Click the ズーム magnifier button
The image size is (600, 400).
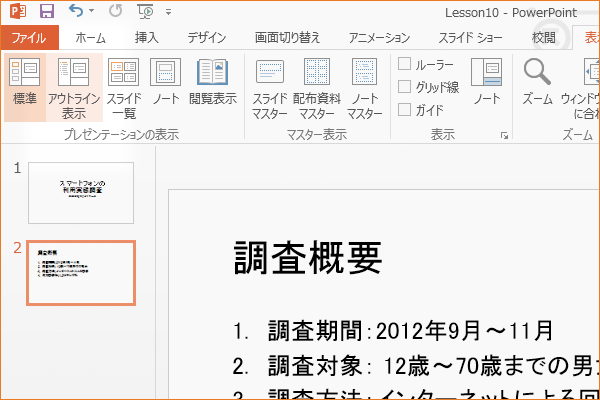[x=537, y=82]
